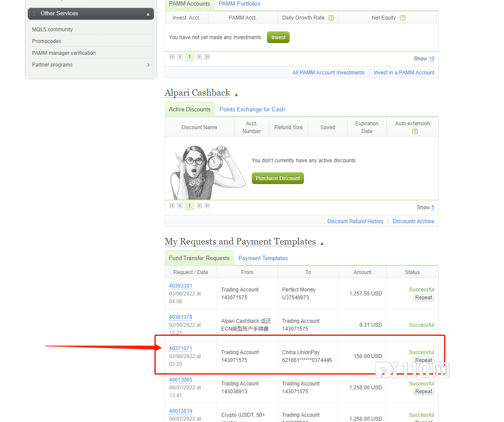504x422 pixels.
Task: Open MQL5.community sidebar link
Action: pyautogui.click(x=52, y=29)
